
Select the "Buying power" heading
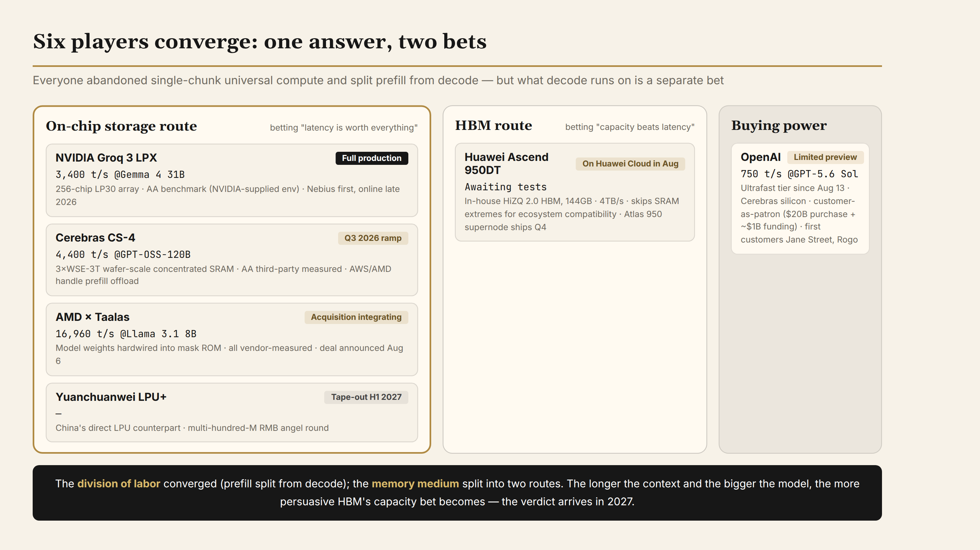click(x=779, y=125)
